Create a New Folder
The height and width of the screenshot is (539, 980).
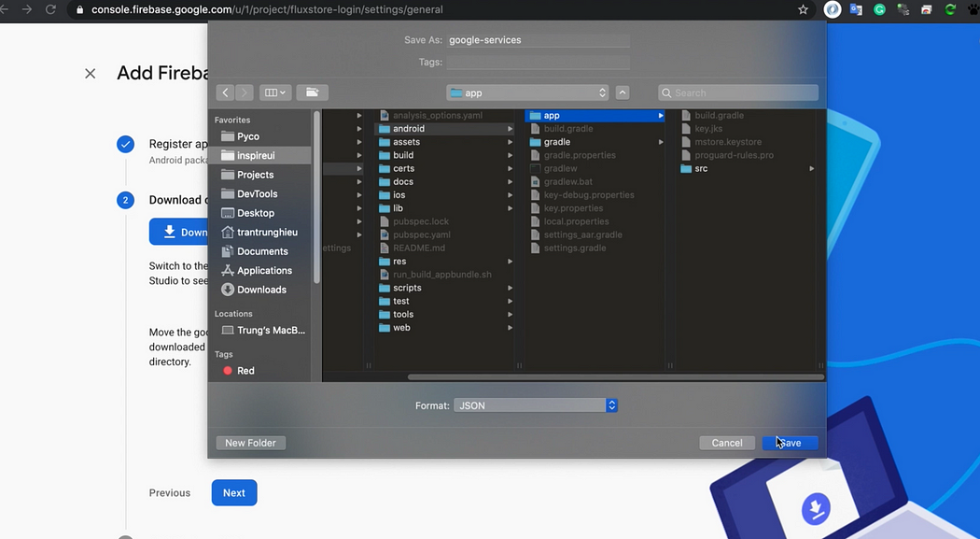250,443
